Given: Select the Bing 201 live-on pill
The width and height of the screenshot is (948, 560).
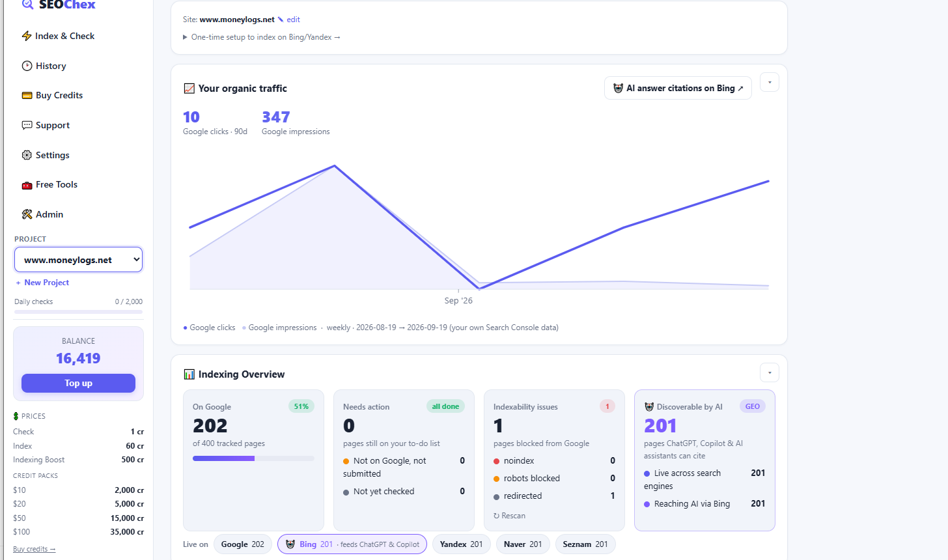Looking at the screenshot, I should click(x=352, y=544).
